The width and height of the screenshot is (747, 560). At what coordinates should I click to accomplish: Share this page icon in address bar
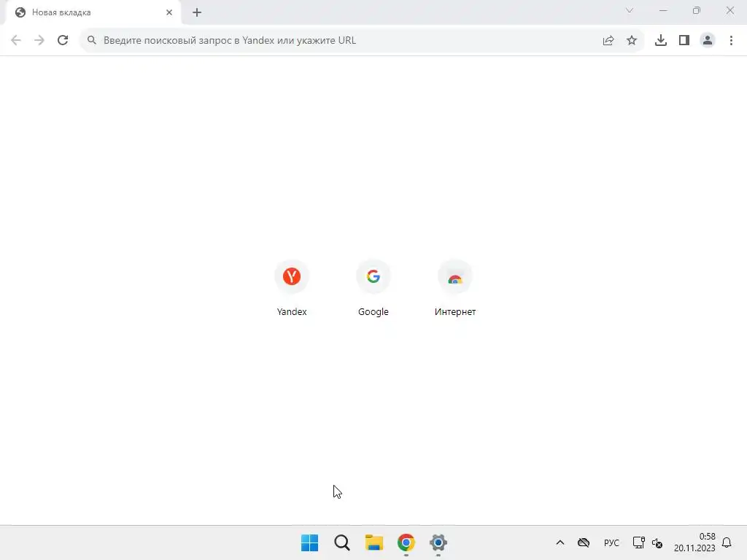point(608,41)
